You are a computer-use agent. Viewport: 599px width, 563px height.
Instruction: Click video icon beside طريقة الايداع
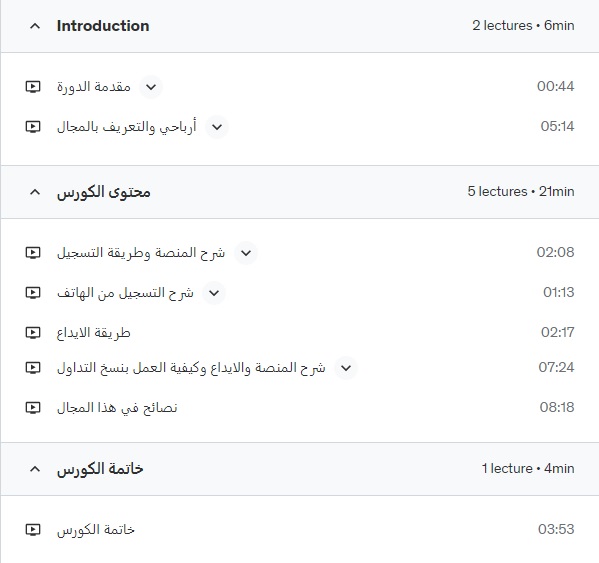coord(33,333)
